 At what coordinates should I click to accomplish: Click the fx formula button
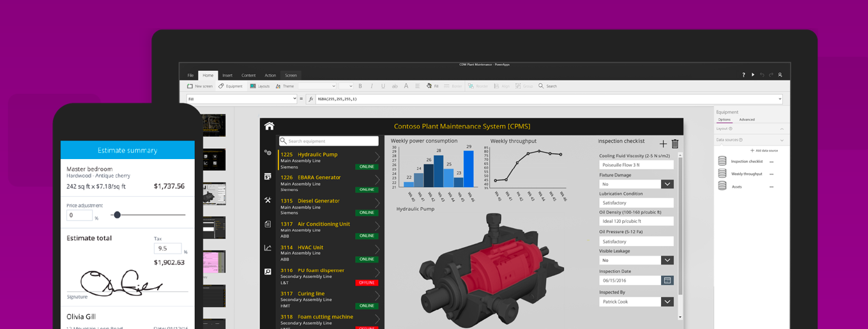pyautogui.click(x=311, y=99)
